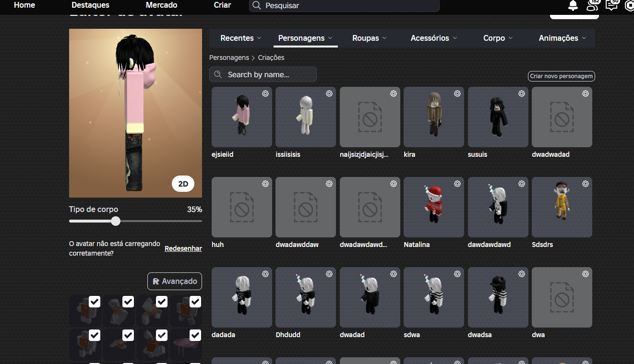Click the Tipo de corpo slider handle
This screenshot has width=634, height=364.
click(x=116, y=221)
